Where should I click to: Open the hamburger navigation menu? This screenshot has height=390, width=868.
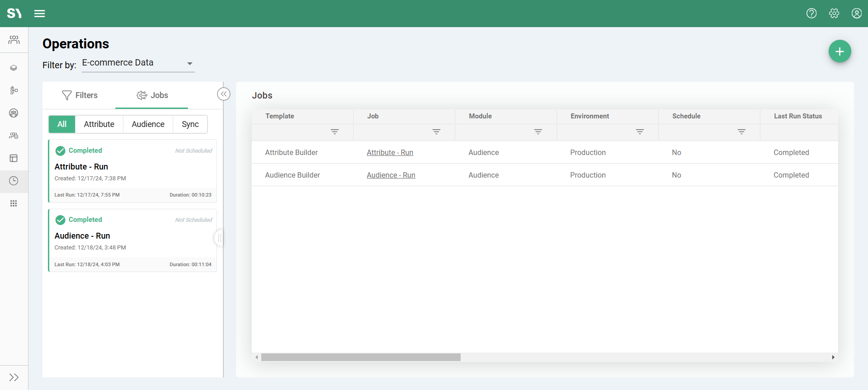coord(40,14)
